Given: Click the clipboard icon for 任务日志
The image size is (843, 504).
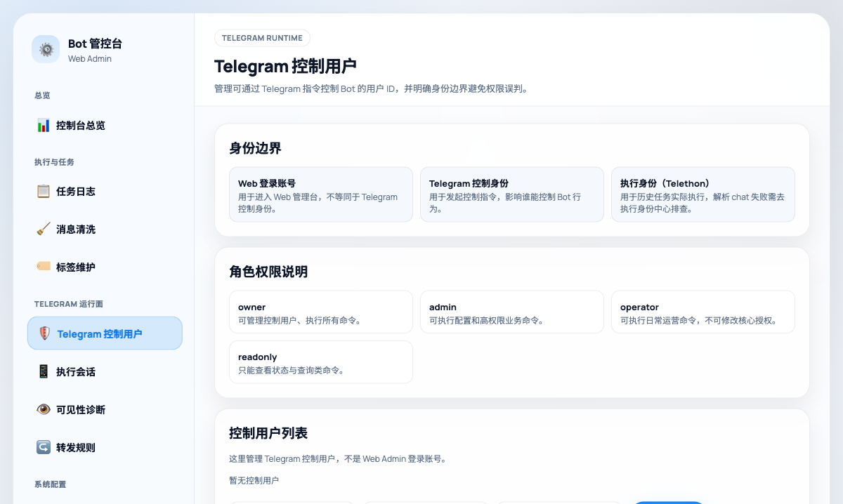Looking at the screenshot, I should pos(44,191).
